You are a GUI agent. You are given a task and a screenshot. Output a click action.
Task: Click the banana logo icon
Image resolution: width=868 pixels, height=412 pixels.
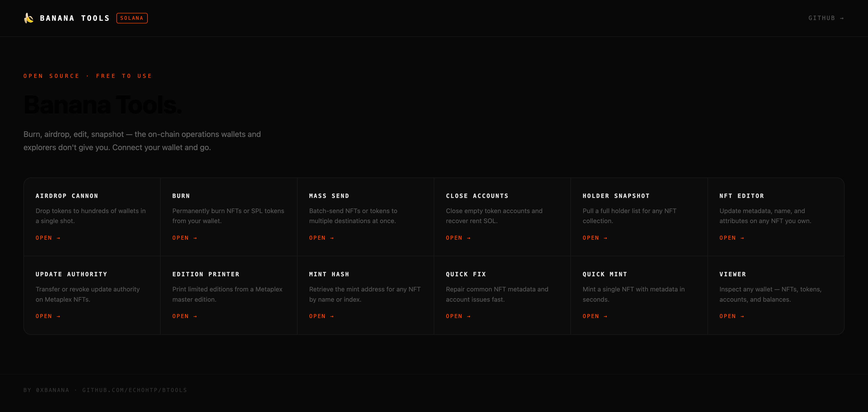click(29, 18)
